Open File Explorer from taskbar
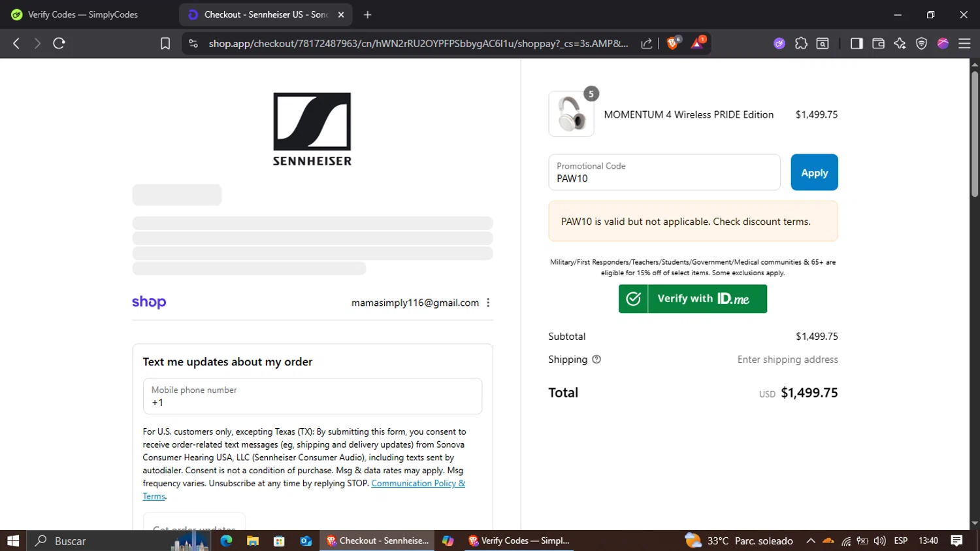This screenshot has width=980, height=551. [253, 541]
